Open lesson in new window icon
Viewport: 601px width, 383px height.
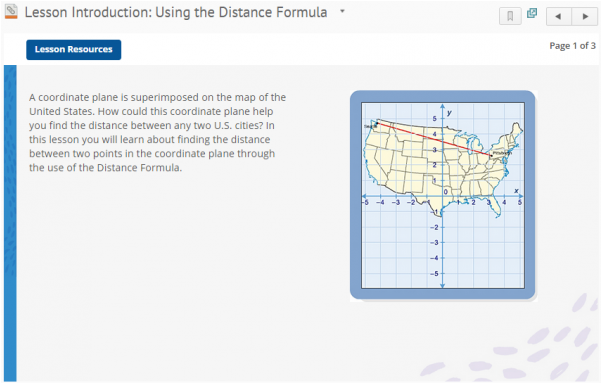(532, 13)
